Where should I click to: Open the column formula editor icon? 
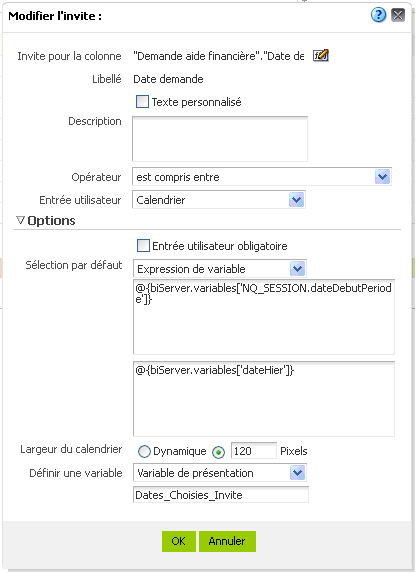[x=321, y=56]
